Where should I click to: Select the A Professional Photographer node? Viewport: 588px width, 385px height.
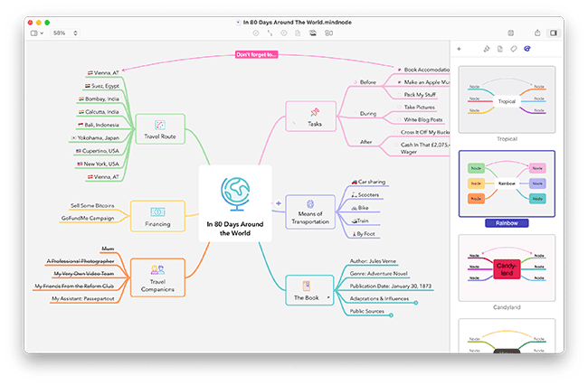coord(81,261)
